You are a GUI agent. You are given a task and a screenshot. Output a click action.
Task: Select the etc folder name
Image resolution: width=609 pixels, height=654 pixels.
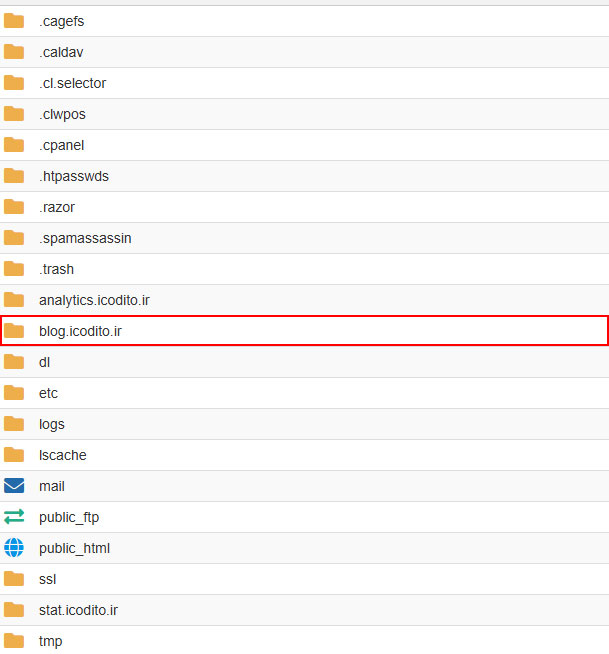(48, 393)
